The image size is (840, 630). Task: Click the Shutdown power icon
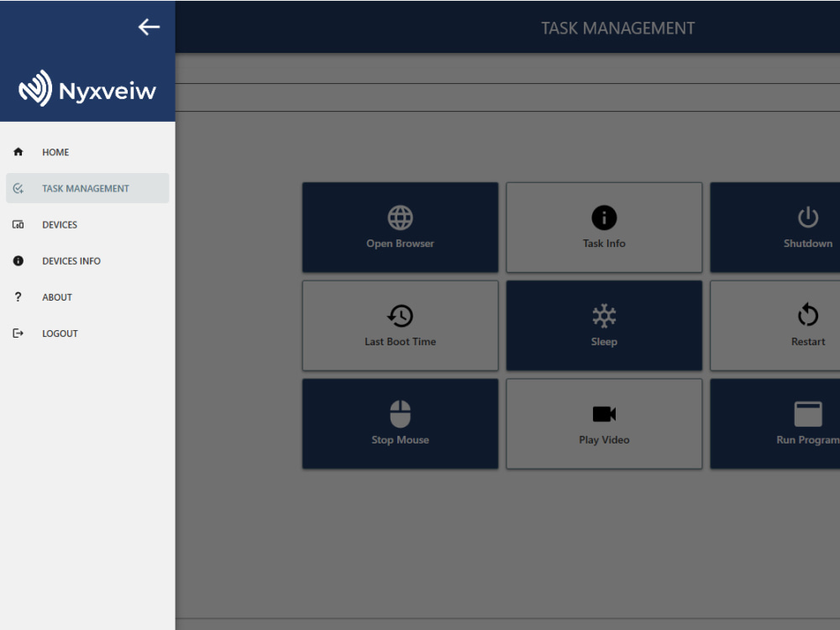click(807, 216)
